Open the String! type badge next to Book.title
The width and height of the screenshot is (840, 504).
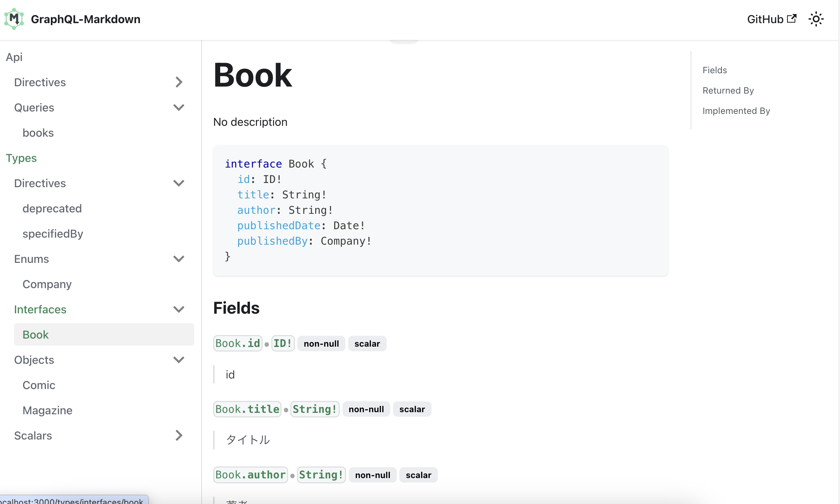tap(314, 409)
